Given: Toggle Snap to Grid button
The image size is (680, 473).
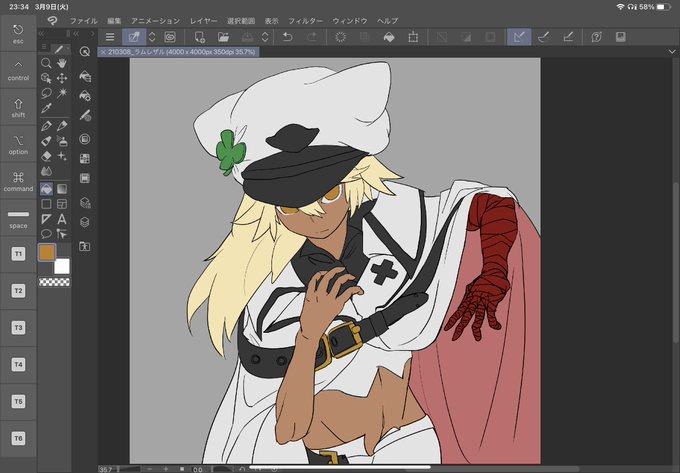Looking at the screenshot, I should 568,37.
